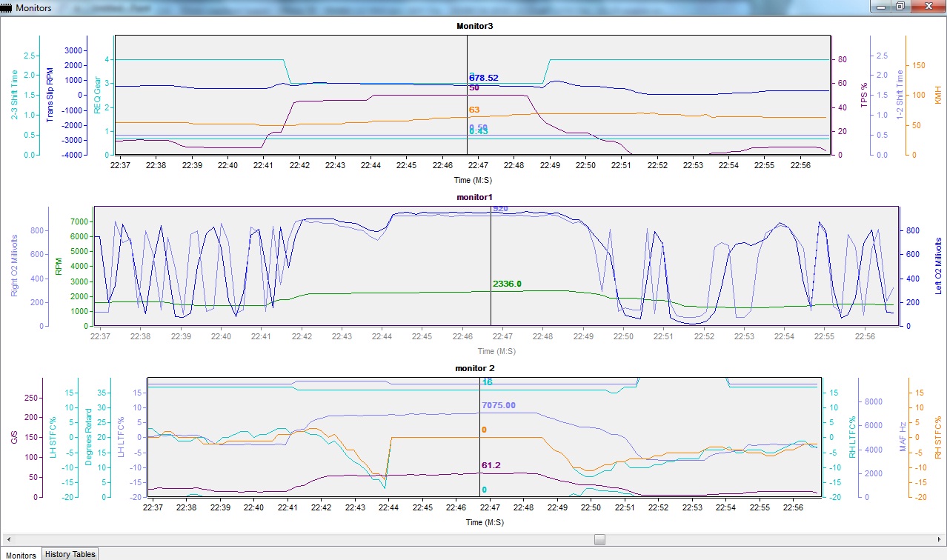This screenshot has width=947, height=560.
Task: Click the G/S axis label
Action: 13,438
